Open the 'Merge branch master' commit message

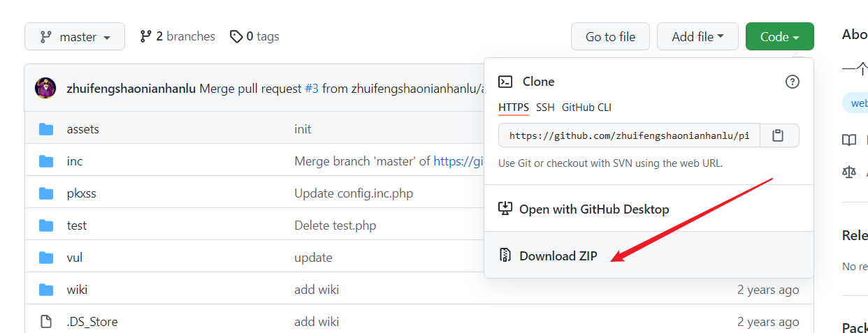coord(362,161)
